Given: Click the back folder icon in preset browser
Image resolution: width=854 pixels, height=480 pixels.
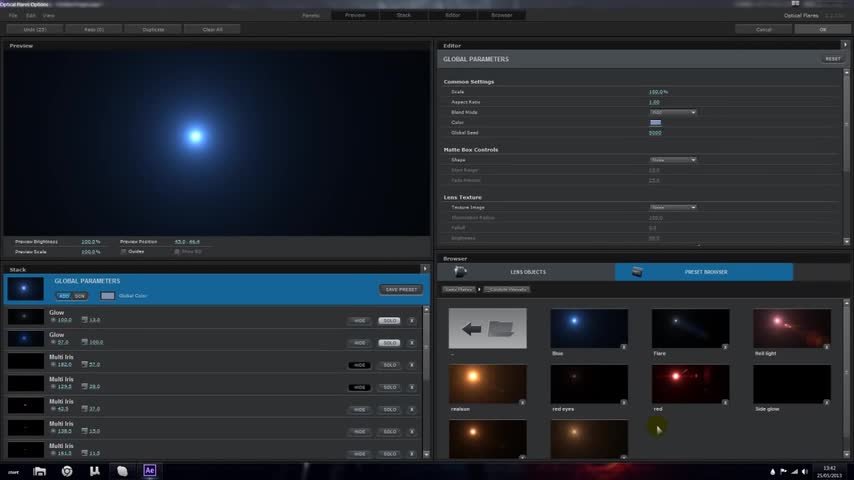Looking at the screenshot, I should [x=487, y=328].
